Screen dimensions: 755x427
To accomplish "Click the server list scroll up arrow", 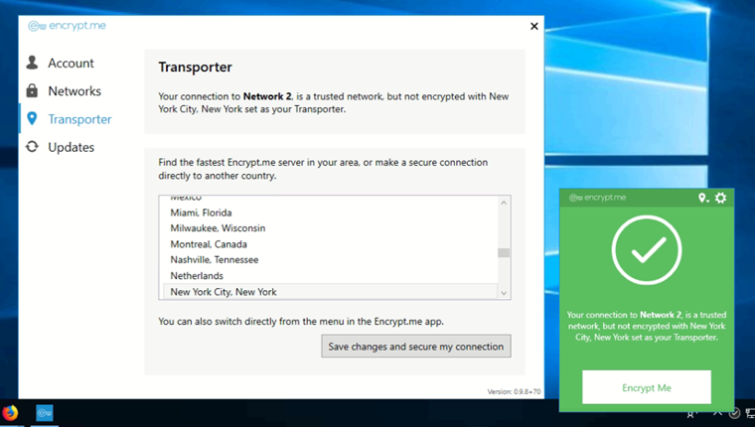I will pos(504,203).
